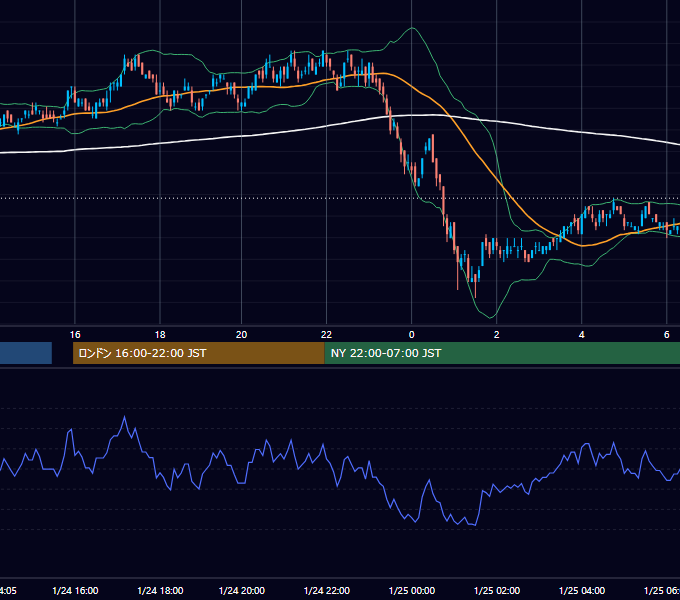Click hour label 20 on price chart axis
The height and width of the screenshot is (600, 680).
coord(242,334)
